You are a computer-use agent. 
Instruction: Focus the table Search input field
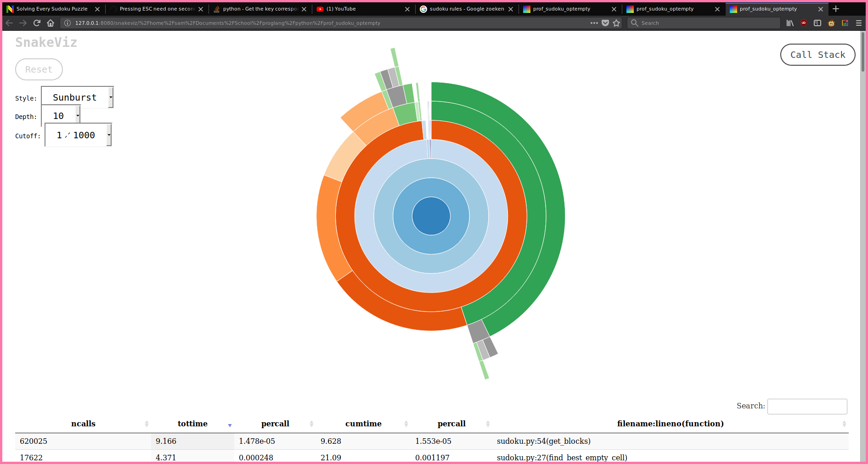pyautogui.click(x=807, y=406)
